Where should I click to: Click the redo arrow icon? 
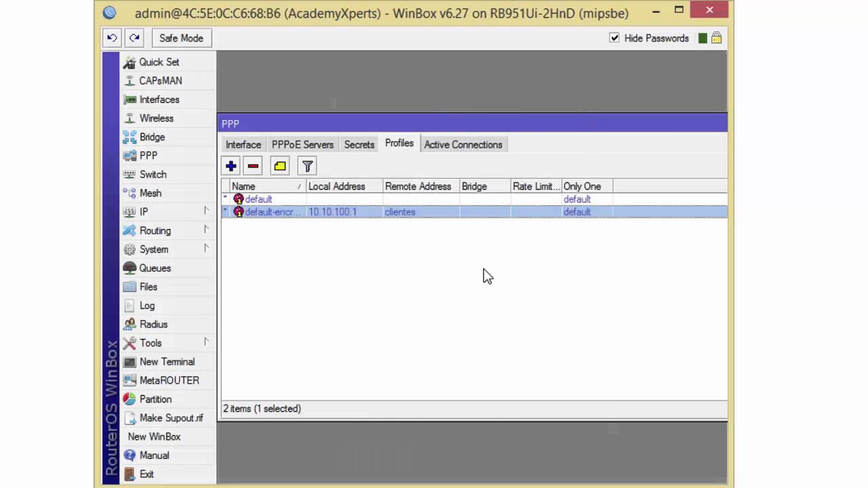pos(134,38)
